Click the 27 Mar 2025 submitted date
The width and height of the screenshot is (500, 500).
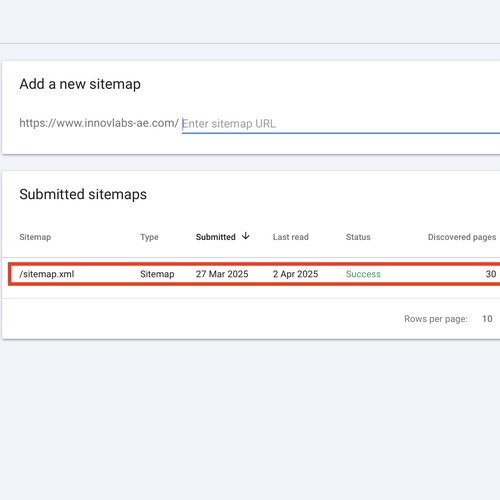pyautogui.click(x=222, y=274)
